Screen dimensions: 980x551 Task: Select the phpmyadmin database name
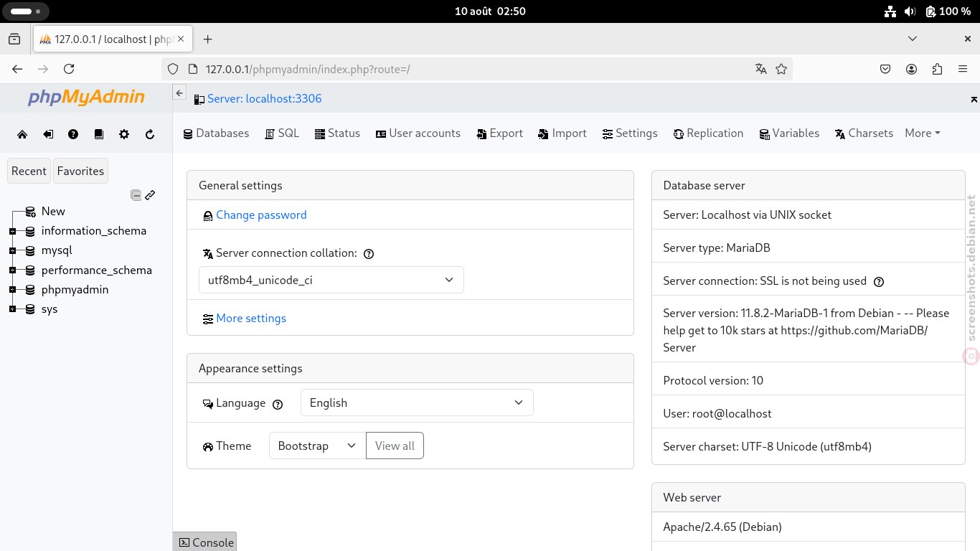(x=75, y=290)
